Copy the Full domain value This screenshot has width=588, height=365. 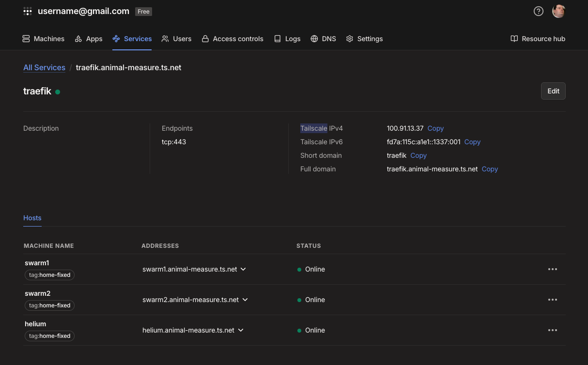[x=490, y=169]
